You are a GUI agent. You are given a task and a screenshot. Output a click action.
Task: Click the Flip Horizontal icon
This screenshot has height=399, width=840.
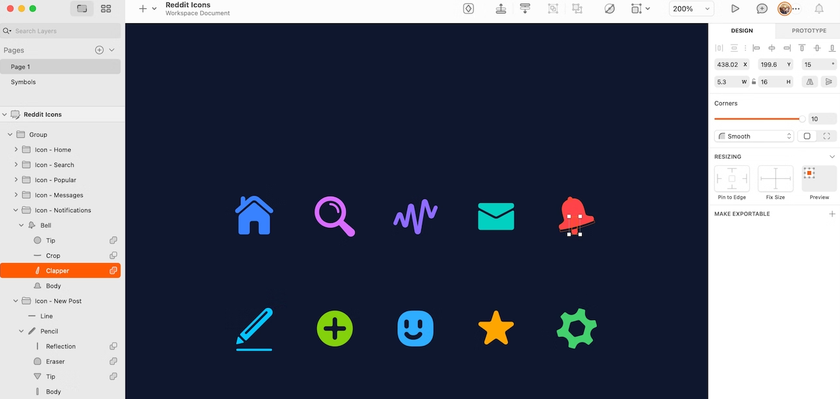[809, 82]
